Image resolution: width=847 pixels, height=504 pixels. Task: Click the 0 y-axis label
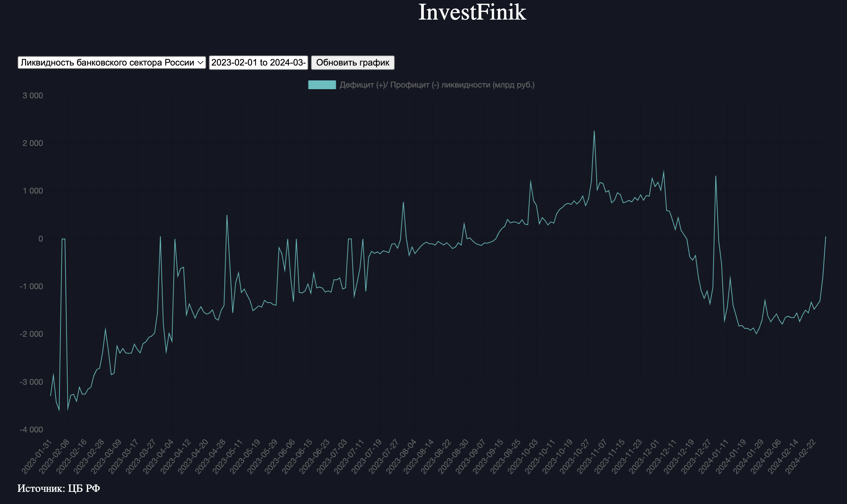(x=41, y=239)
